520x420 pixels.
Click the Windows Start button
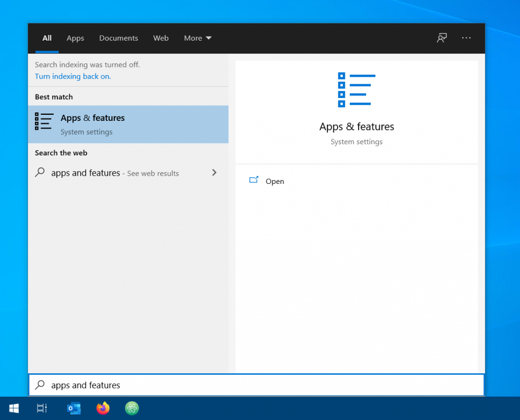[x=14, y=408]
